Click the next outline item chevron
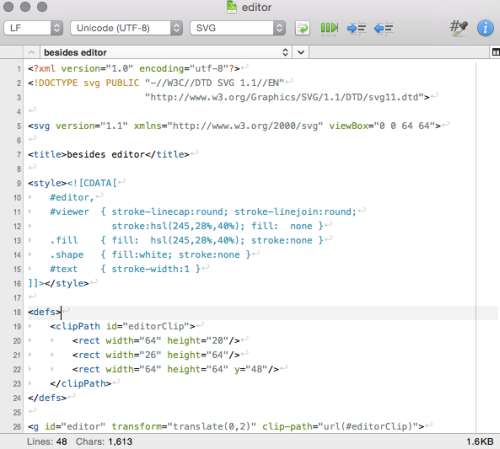500x449 pixels. click(x=301, y=52)
